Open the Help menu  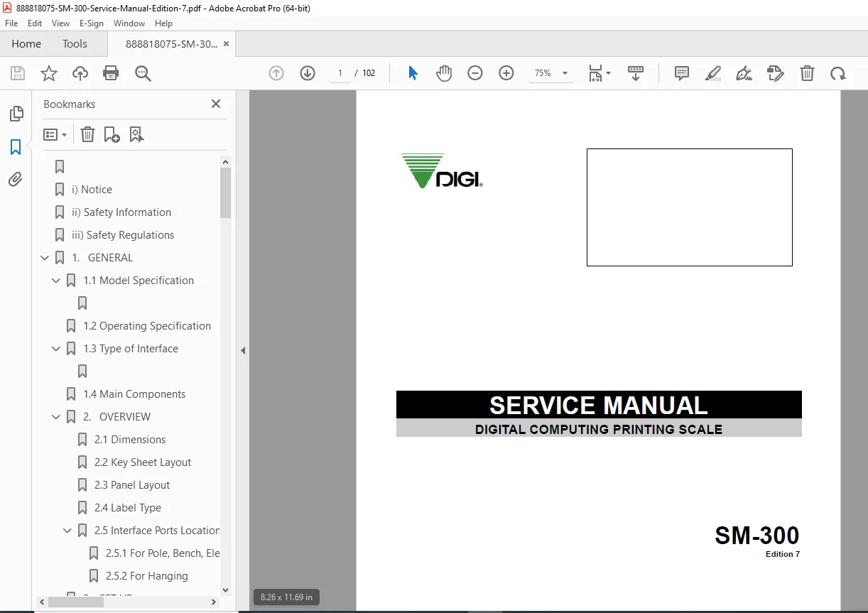tap(163, 23)
